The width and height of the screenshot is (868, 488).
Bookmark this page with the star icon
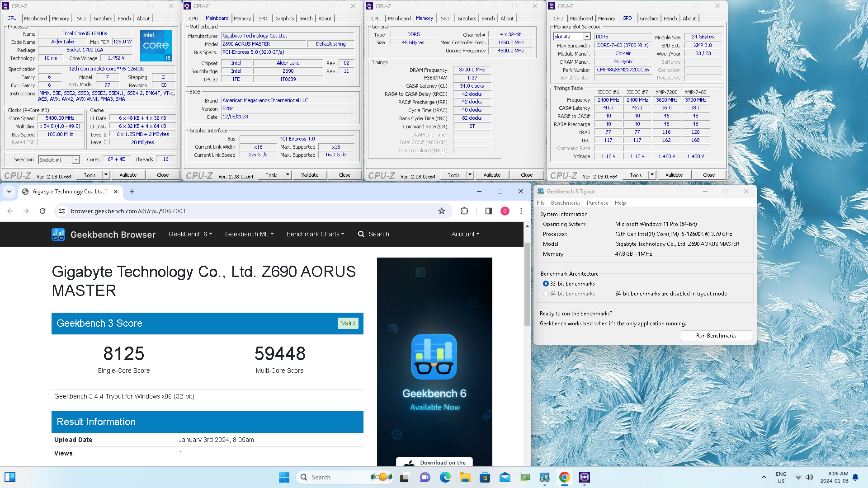442,211
